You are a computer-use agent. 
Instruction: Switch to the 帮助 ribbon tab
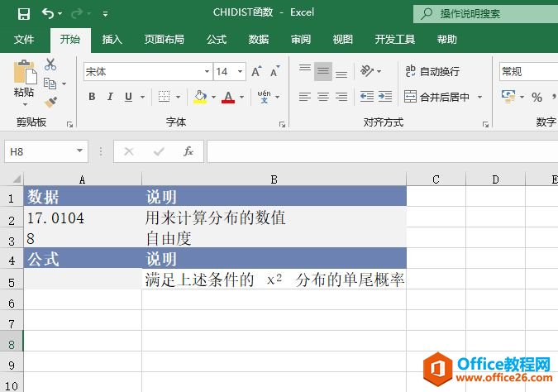pyautogui.click(x=447, y=39)
